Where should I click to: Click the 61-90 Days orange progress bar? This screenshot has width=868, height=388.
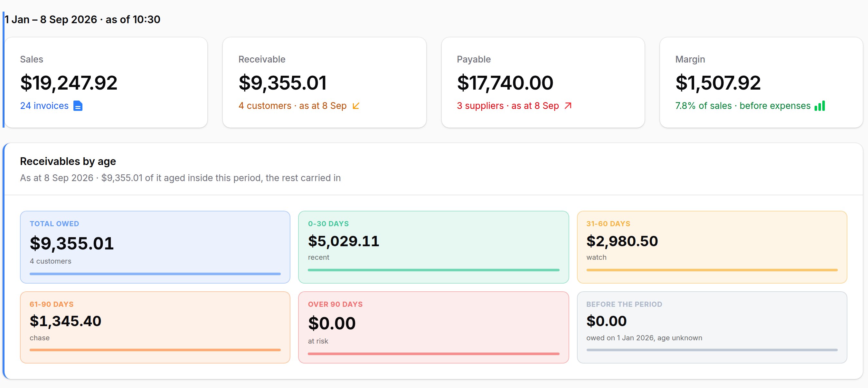pyautogui.click(x=155, y=350)
